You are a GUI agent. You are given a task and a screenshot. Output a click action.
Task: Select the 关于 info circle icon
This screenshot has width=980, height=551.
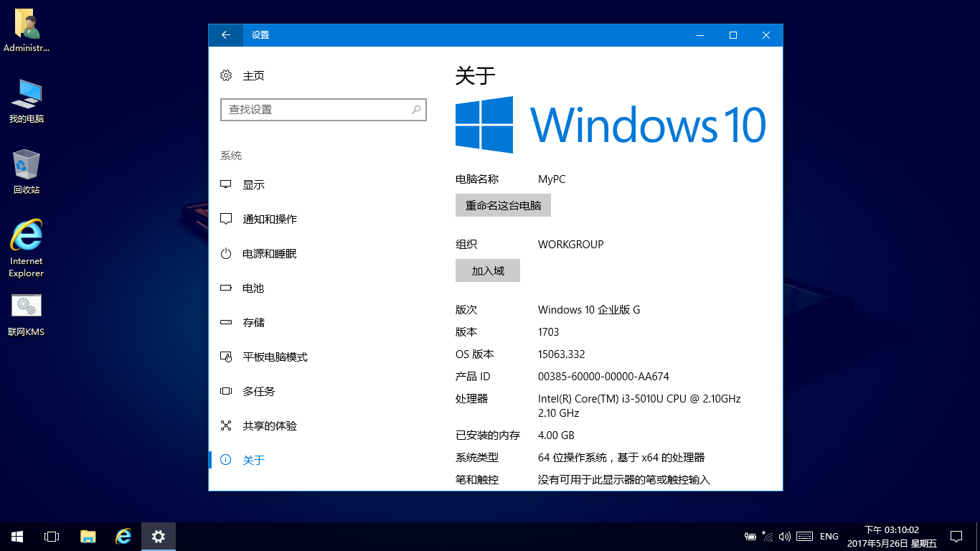click(x=226, y=460)
